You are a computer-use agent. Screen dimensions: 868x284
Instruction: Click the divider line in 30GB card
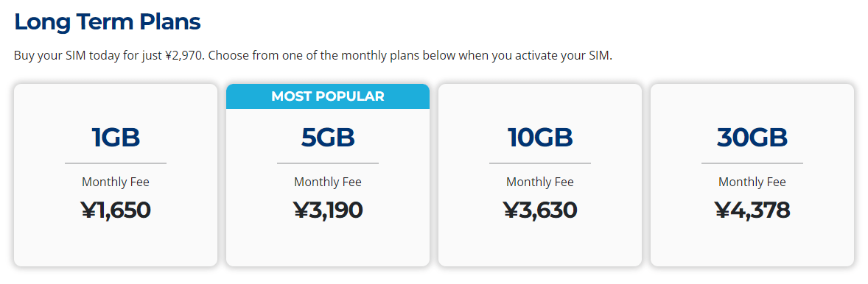coord(752,163)
